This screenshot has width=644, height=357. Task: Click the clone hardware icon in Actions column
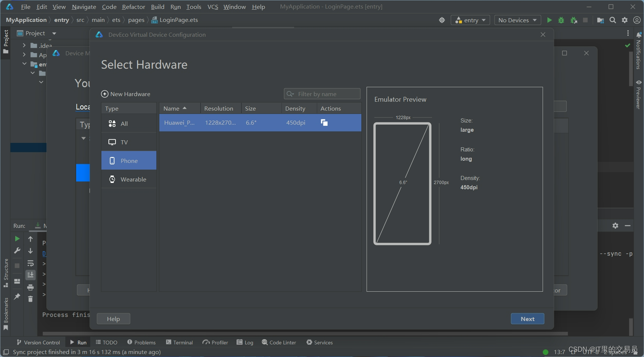324,122
